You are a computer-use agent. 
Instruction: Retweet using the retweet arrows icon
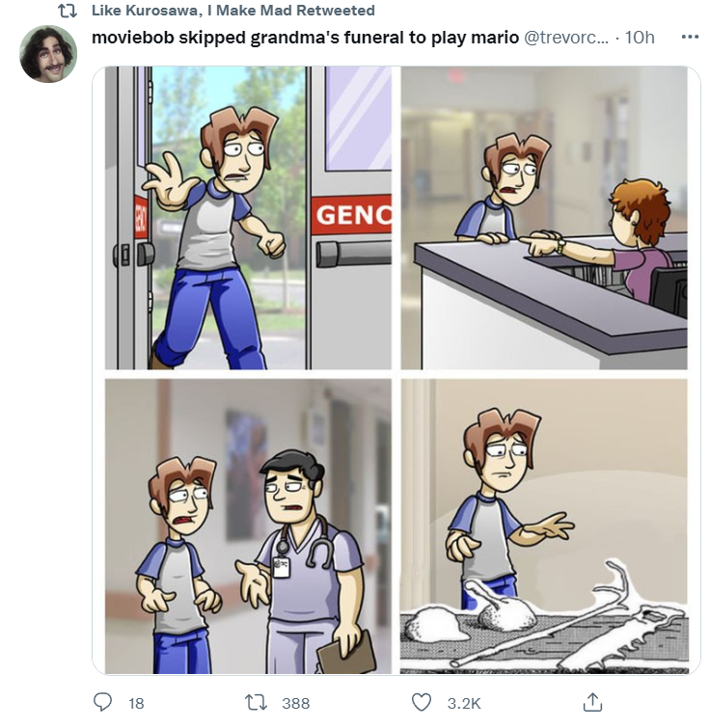click(x=256, y=702)
